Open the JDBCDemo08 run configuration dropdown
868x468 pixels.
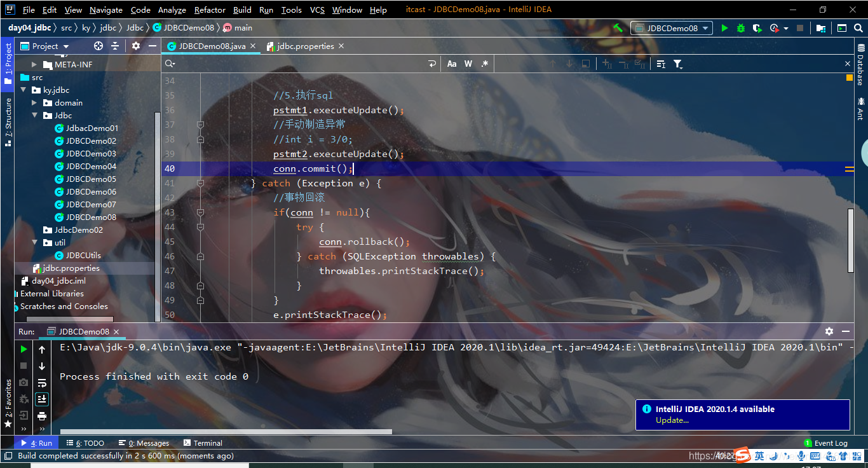[672, 28]
